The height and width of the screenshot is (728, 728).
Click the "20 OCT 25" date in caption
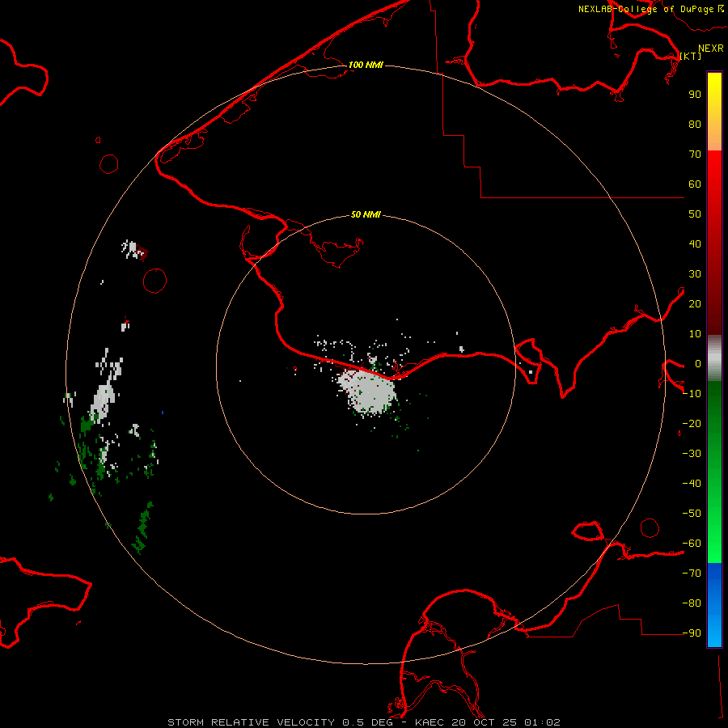tap(487, 722)
